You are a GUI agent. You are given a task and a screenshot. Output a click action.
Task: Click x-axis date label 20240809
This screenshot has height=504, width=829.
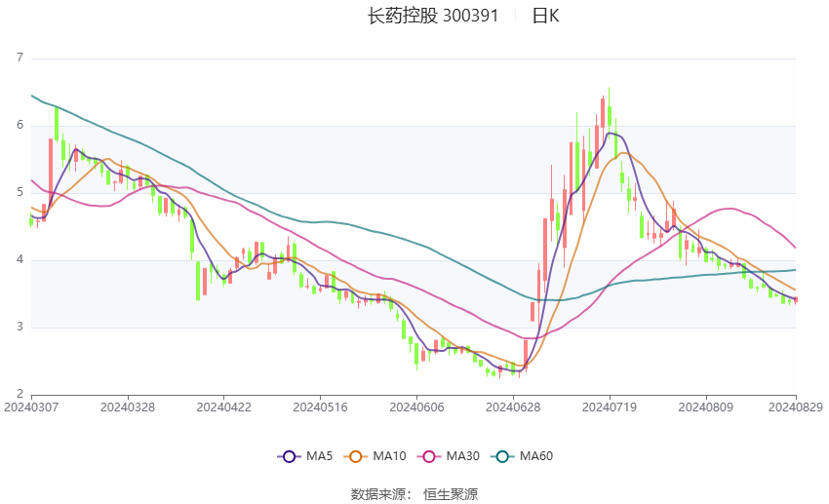pos(705,407)
